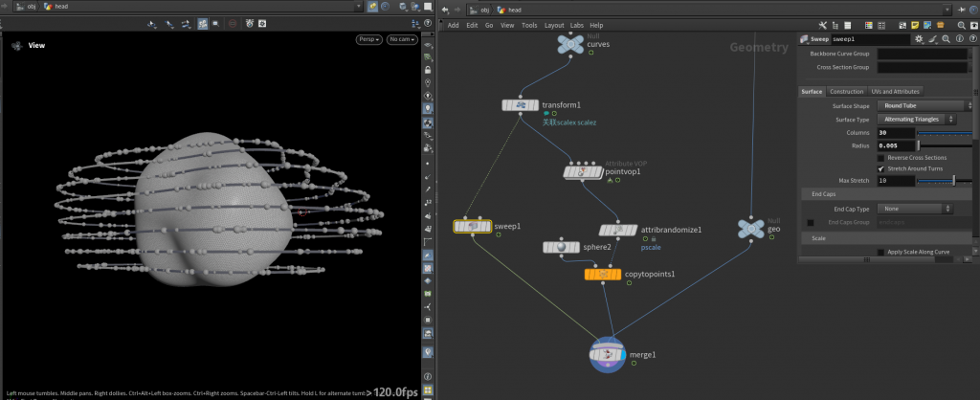980x400 pixels.
Task: Adjust the Max Stretch slider
Action: coord(953,180)
